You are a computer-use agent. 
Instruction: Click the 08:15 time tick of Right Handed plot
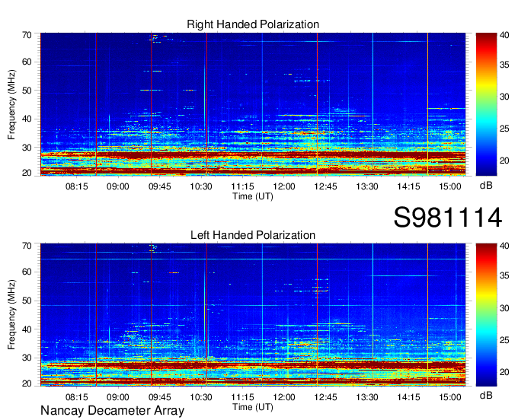click(77, 186)
